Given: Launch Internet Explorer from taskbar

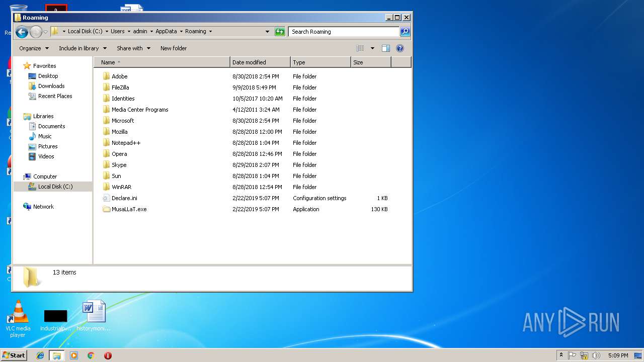Looking at the screenshot, I should [x=40, y=355].
